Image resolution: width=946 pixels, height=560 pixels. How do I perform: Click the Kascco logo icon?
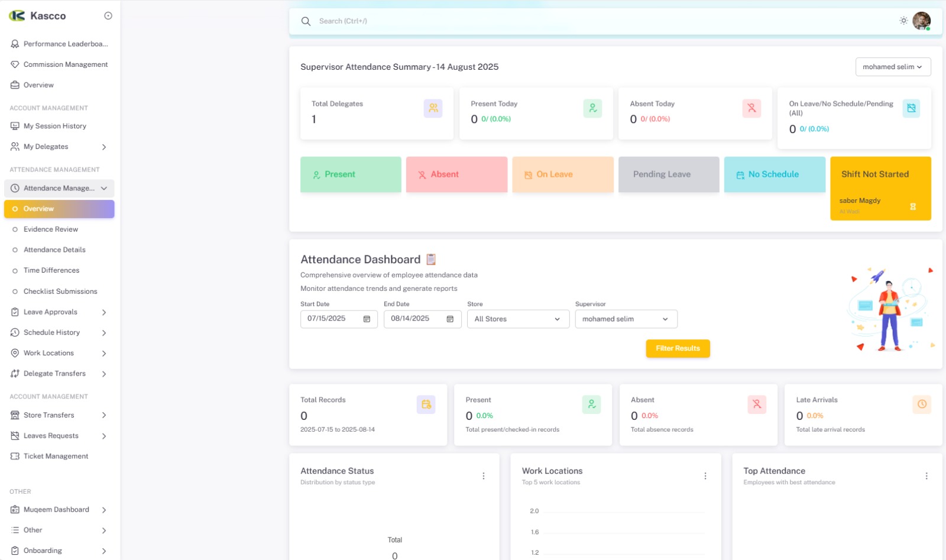17,16
